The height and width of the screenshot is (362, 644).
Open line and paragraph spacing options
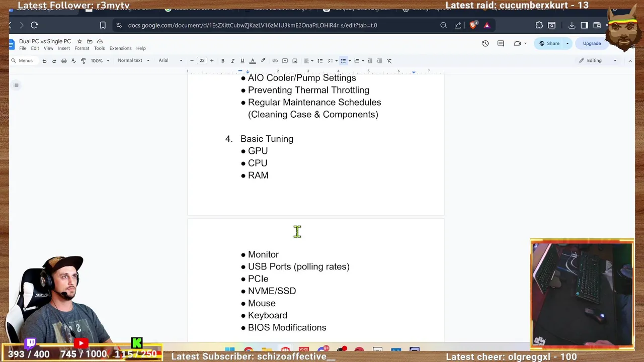pyautogui.click(x=319, y=61)
